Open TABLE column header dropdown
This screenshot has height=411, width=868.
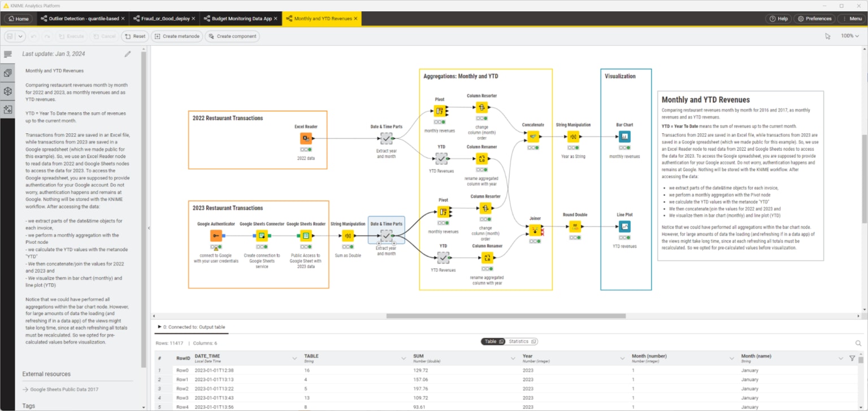403,358
